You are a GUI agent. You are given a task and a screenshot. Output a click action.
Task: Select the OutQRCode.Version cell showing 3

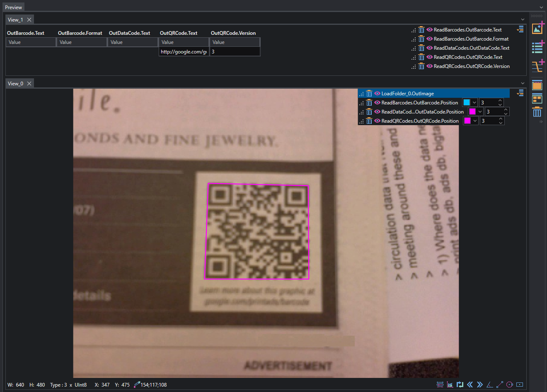click(x=235, y=52)
